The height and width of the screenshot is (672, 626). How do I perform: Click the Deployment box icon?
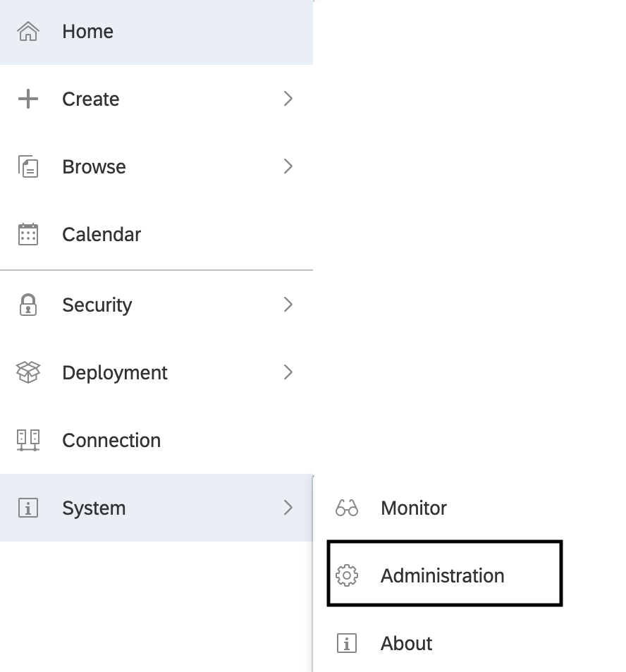pyautogui.click(x=28, y=372)
